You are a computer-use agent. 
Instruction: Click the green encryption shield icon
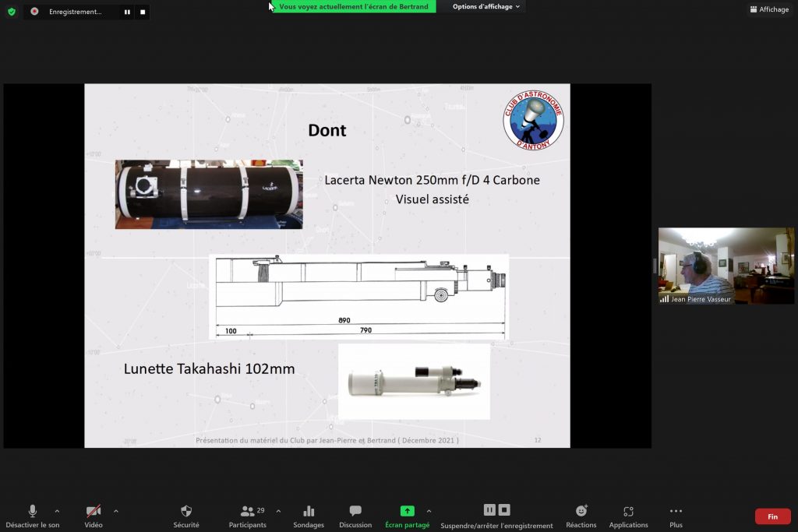click(12, 11)
